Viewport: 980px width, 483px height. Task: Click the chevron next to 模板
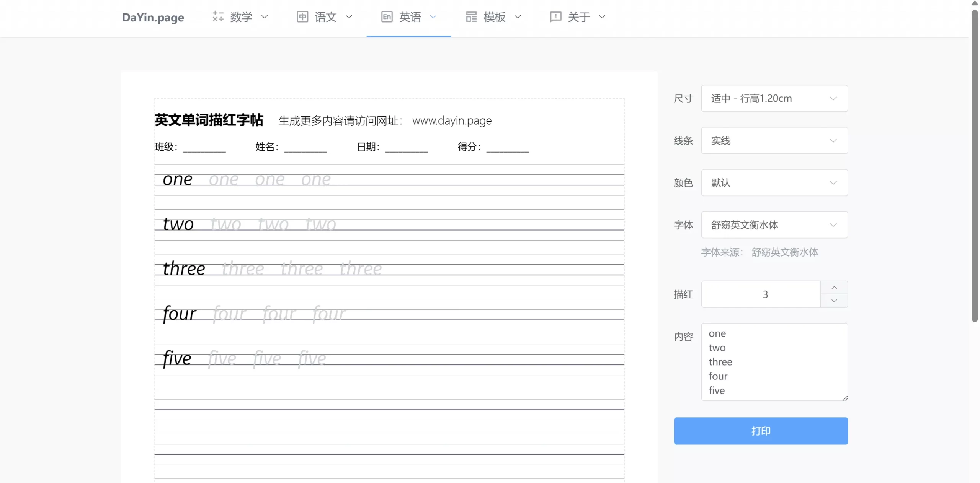(x=518, y=17)
